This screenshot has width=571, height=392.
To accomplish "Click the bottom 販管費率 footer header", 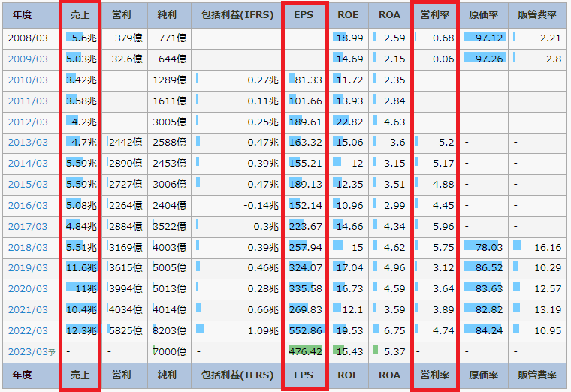I will tap(537, 375).
